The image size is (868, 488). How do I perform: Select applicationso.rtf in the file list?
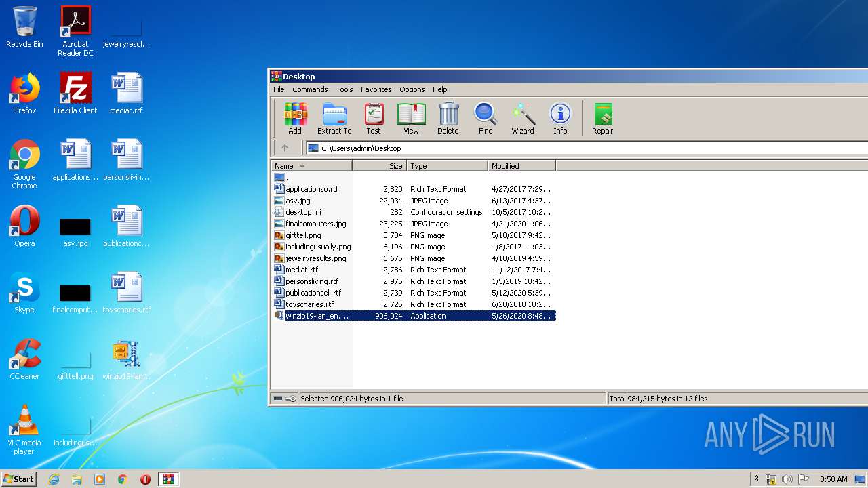click(x=414, y=189)
